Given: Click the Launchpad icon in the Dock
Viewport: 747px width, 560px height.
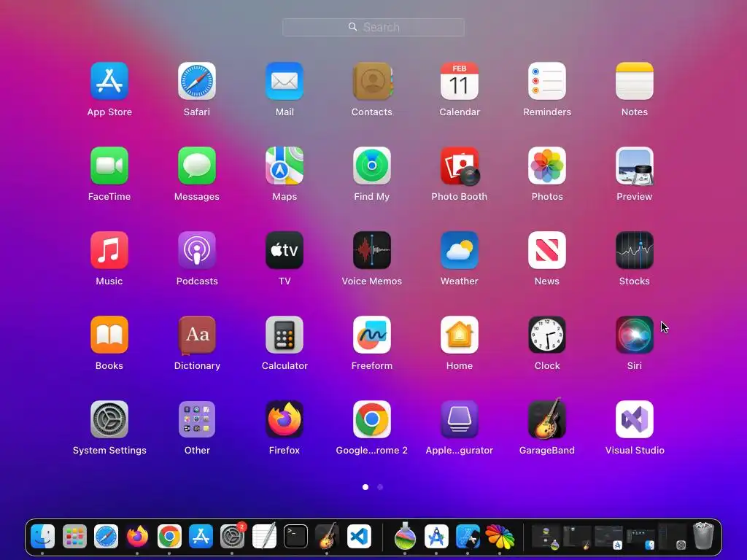Looking at the screenshot, I should click(x=74, y=537).
